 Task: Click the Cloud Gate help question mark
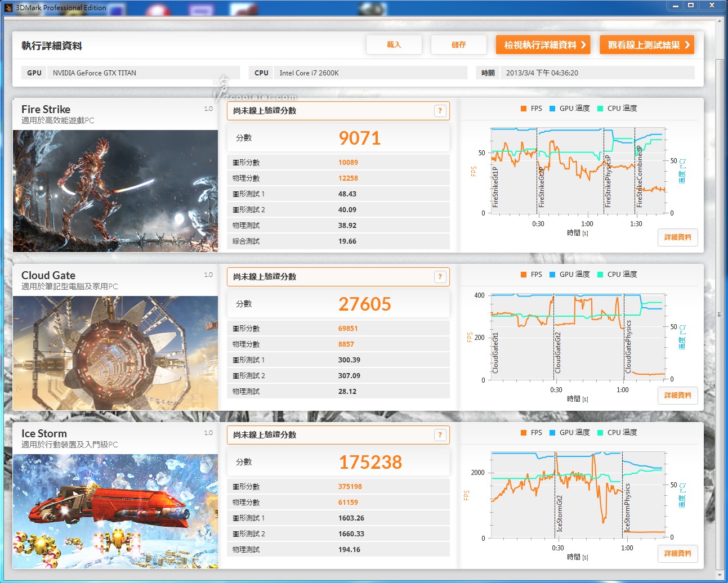(440, 277)
